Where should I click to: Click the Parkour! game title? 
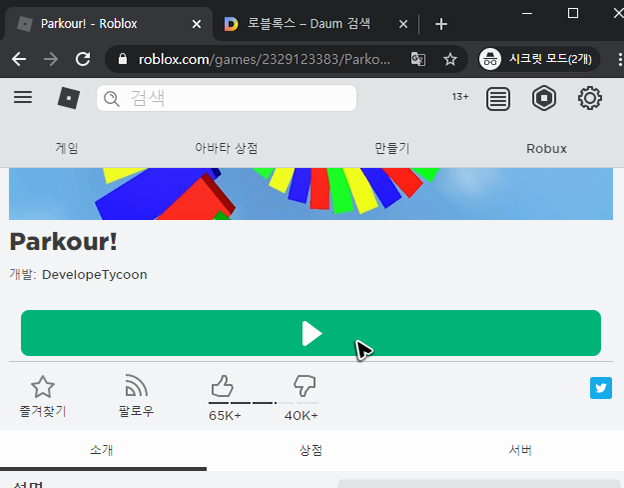tap(63, 242)
